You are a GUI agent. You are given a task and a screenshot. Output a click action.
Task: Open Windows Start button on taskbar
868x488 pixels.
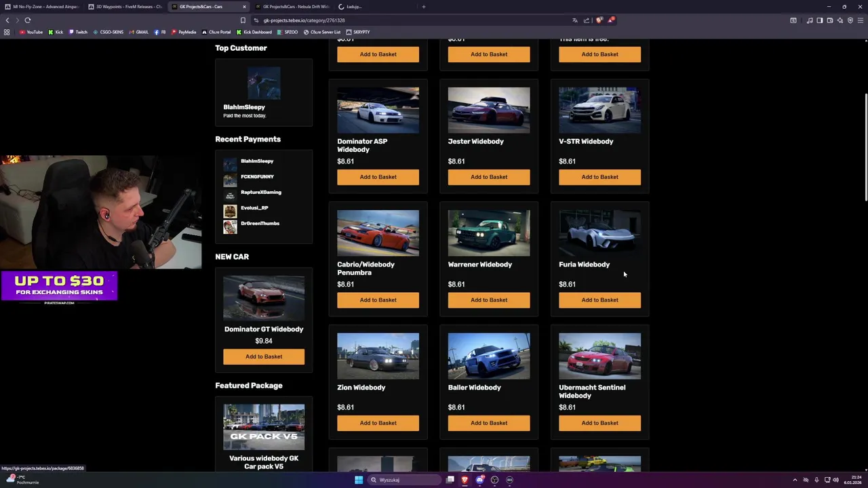pos(359,480)
